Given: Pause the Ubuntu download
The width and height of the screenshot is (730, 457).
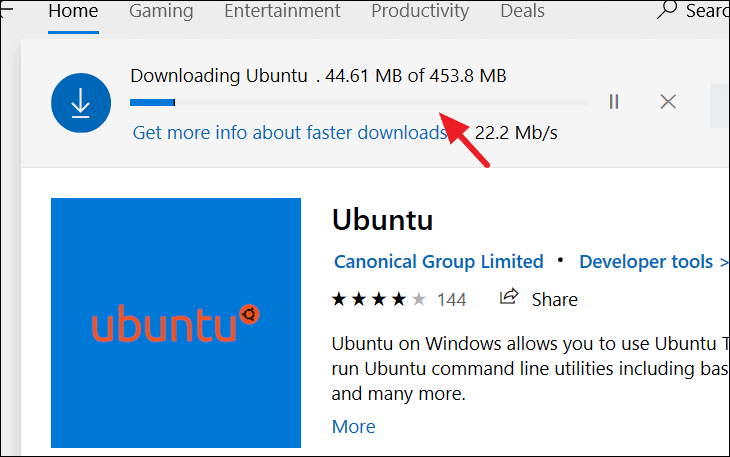Looking at the screenshot, I should (x=614, y=101).
